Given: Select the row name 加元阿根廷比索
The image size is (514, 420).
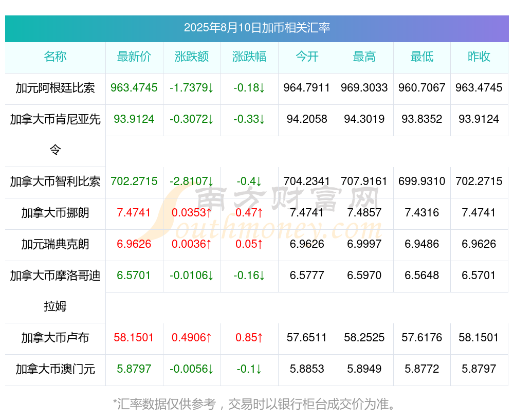Looking at the screenshot, I should (x=55, y=88).
